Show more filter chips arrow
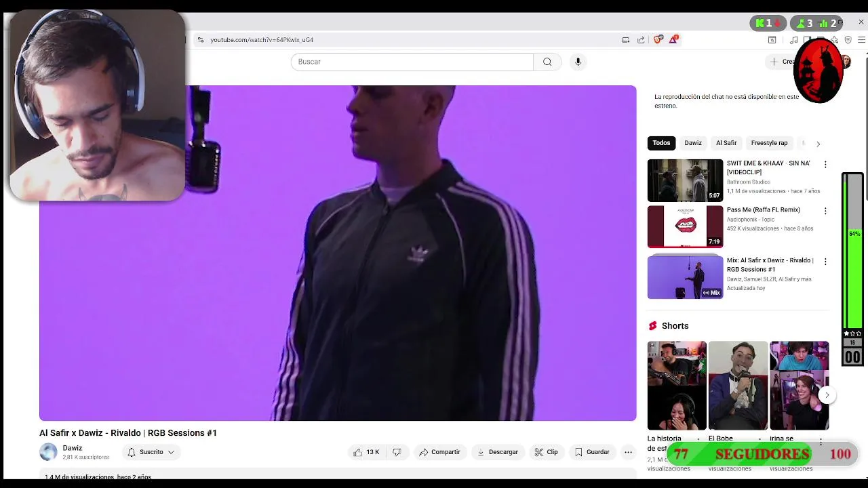868x488 pixels. point(818,144)
